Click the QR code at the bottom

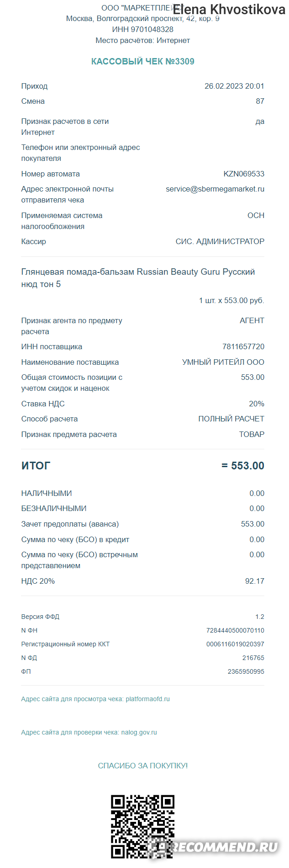142,826
